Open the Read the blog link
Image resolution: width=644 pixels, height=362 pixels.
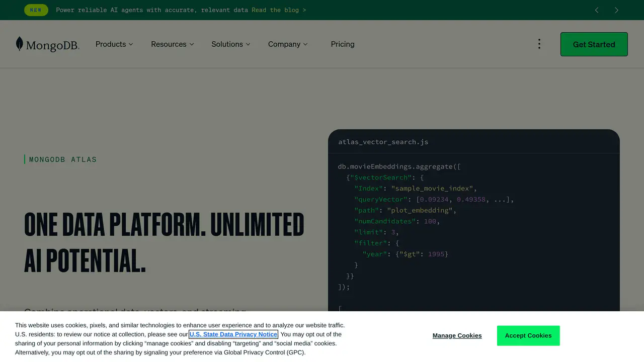[x=279, y=10]
